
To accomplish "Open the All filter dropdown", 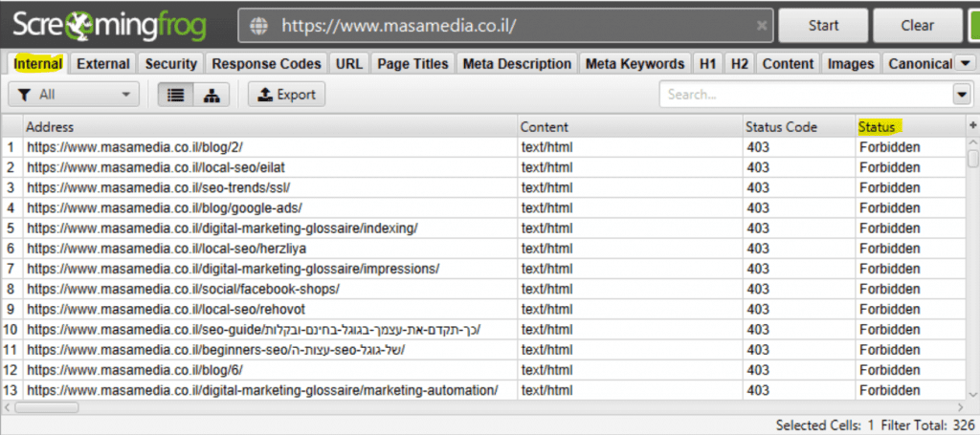I will point(74,95).
